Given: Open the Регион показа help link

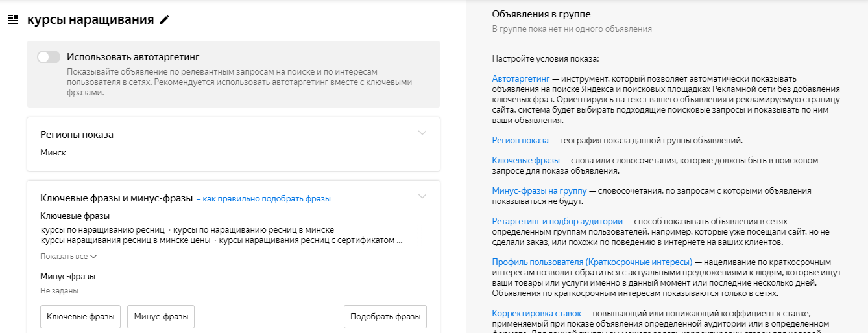Looking at the screenshot, I should point(520,141).
